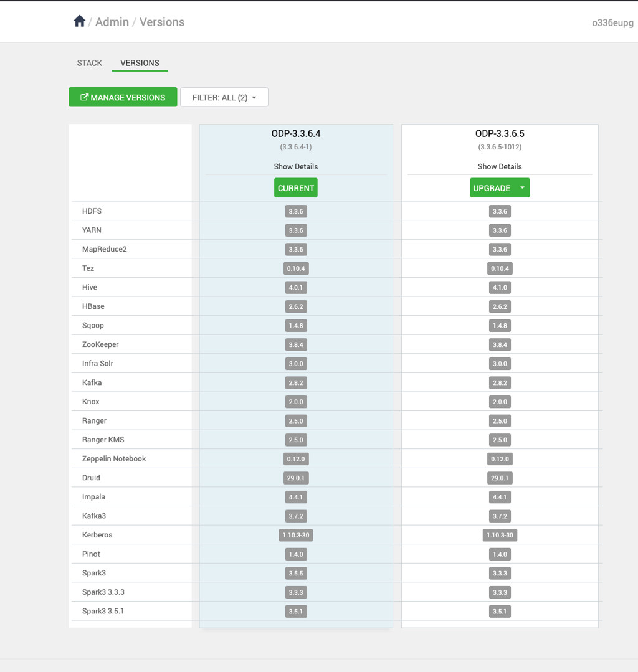Click Knox 2.0.0 badge in ODP-3.3.6.5
Viewport: 638px width, 672px height.
coord(500,402)
